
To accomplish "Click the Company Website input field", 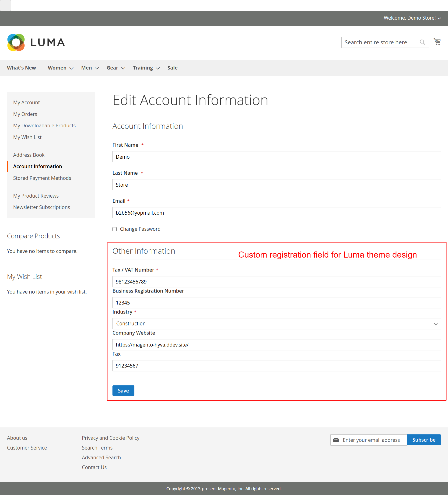I will point(276,344).
